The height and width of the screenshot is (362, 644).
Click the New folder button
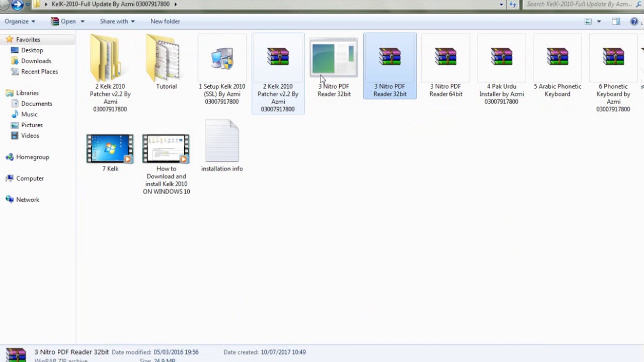pos(165,21)
